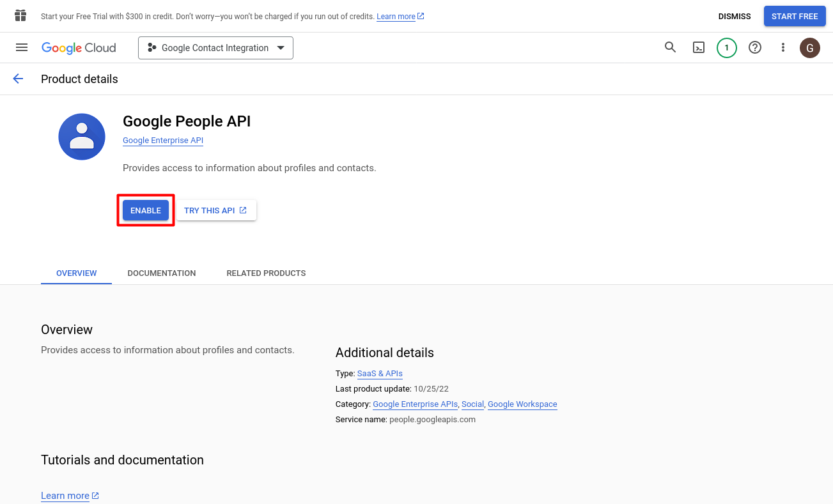The image size is (833, 504).
Task: Go back using the arrow icon
Action: [x=18, y=79]
